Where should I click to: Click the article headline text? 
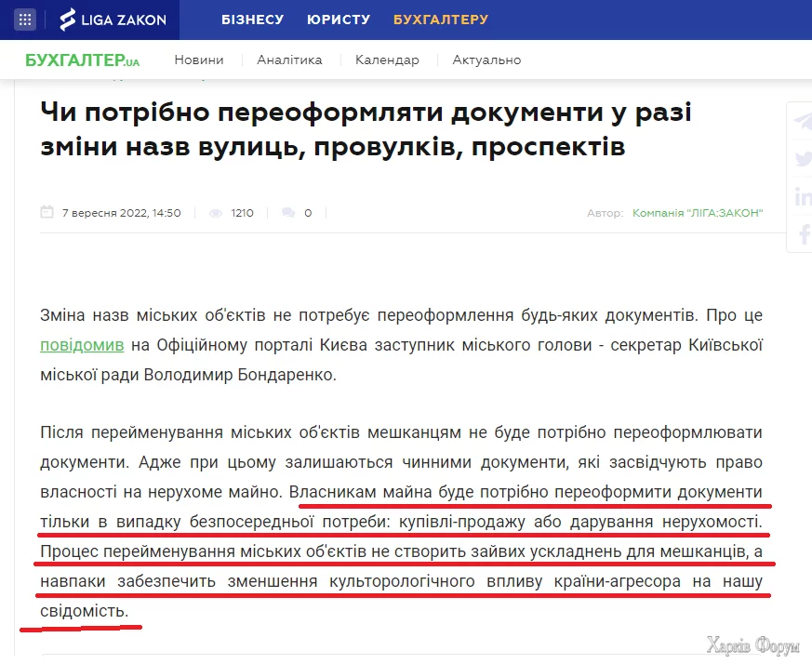(x=366, y=129)
